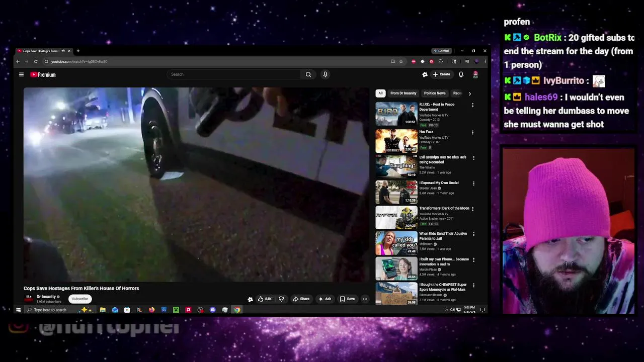The height and width of the screenshot is (362, 644).
Task: Open CHEAPEST Super Sport Motorcycle thumbnail
Action: pyautogui.click(x=396, y=294)
